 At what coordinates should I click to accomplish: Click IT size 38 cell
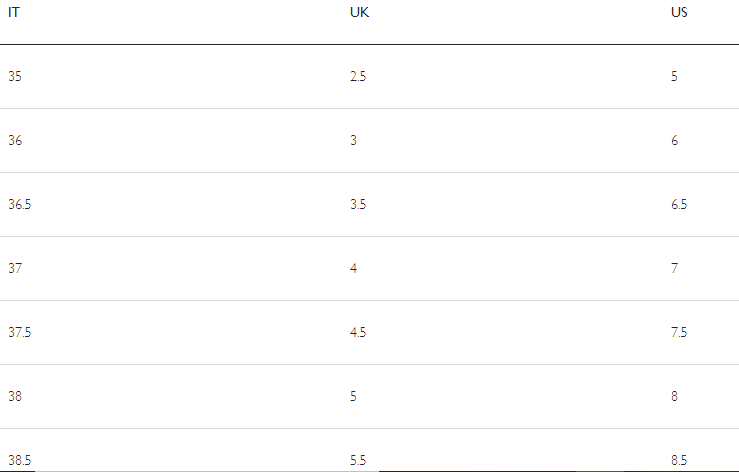click(x=15, y=397)
